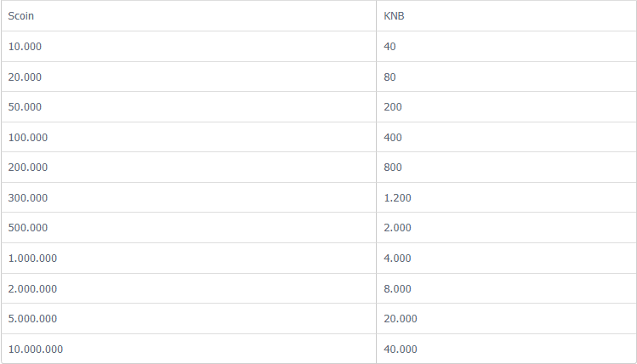
Task: Select the 200.000 Scoin cell
Action: [189, 168]
